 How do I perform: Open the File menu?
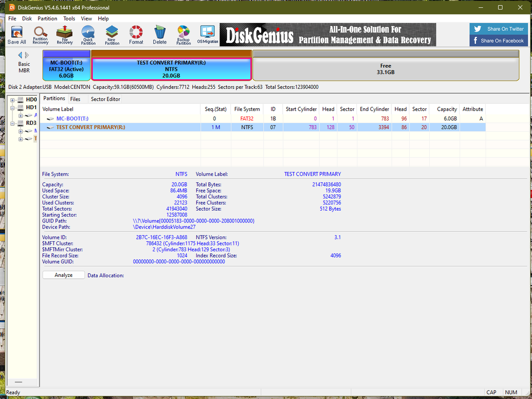coord(12,18)
